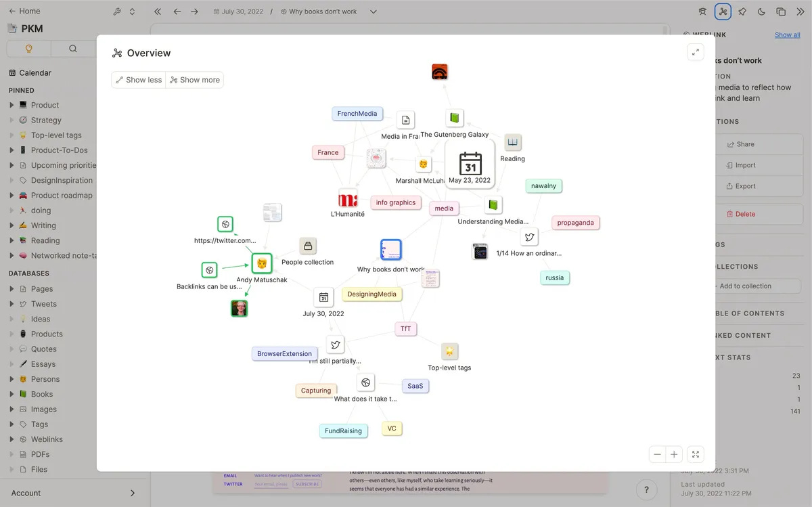
Task: Click the TfT tag node
Action: coord(405,329)
